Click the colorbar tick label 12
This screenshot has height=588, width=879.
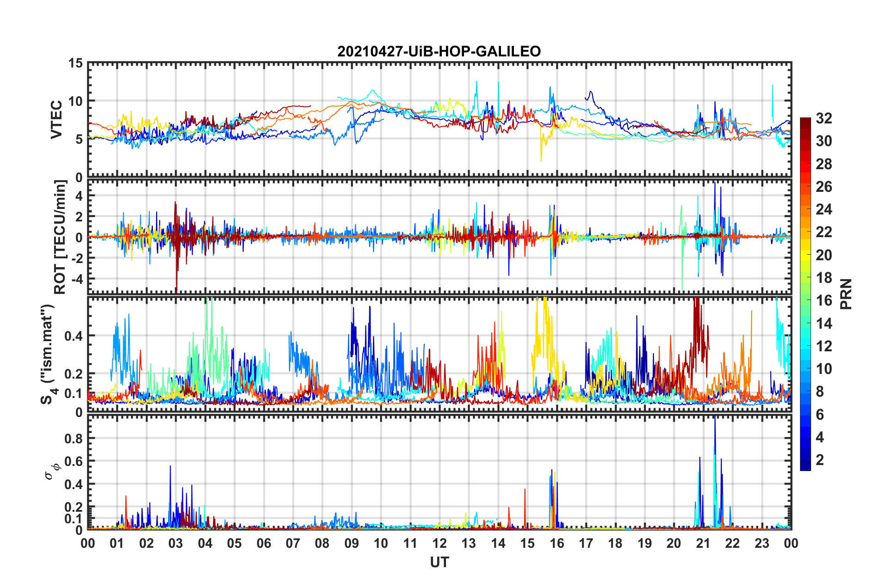tap(824, 346)
